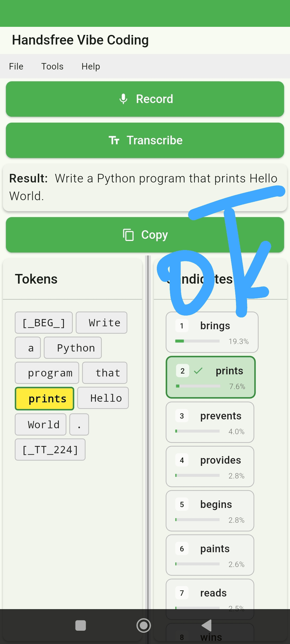Screen dimensions: 290x644
Task: Select the highlighted prints token
Action: (45, 399)
